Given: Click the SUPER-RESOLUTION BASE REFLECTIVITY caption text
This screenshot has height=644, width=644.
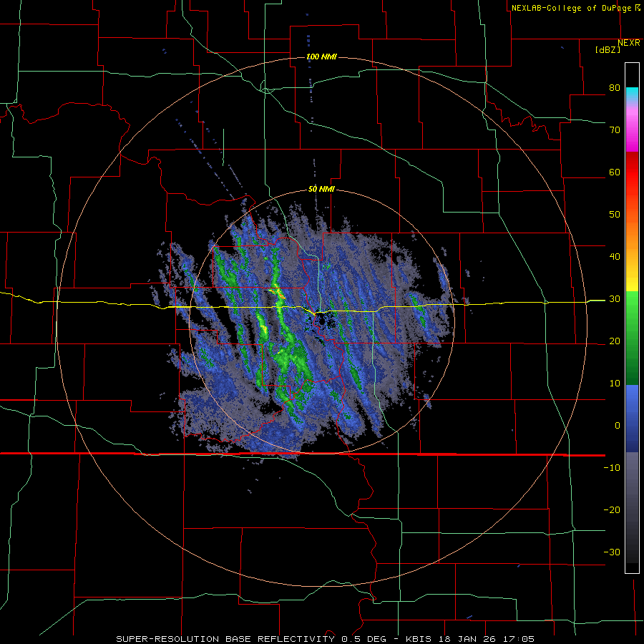Looking at the screenshot, I should coord(225,639).
